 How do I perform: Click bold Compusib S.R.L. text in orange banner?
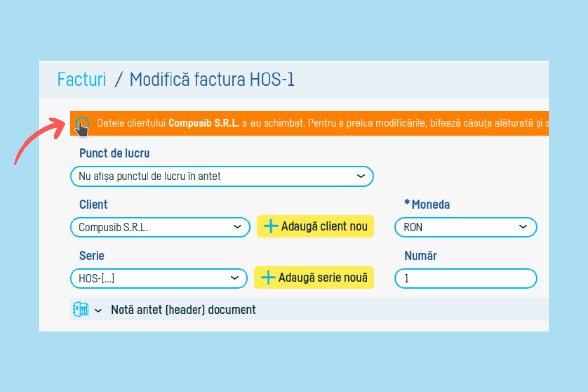[x=203, y=123]
